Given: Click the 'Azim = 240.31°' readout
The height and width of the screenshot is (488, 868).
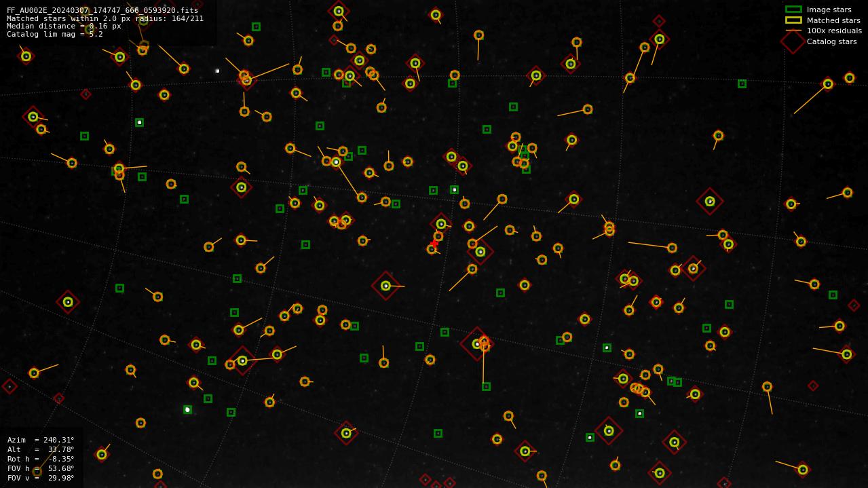Looking at the screenshot, I should pyautogui.click(x=41, y=440).
